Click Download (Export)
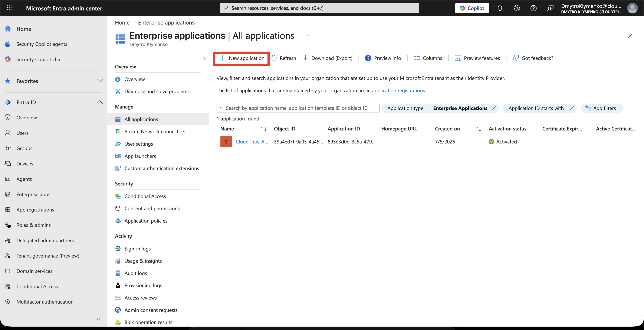 [328, 58]
